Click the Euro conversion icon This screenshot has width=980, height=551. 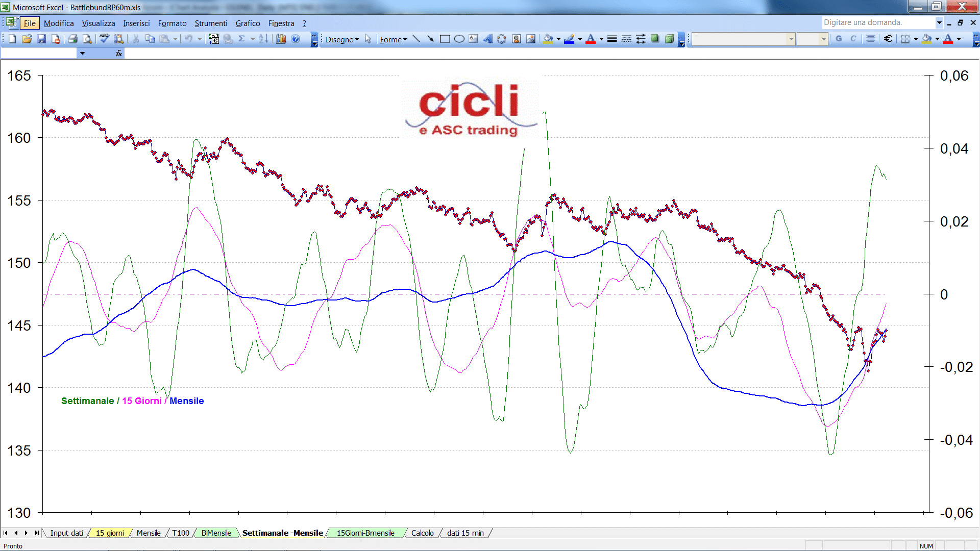pos(214,39)
